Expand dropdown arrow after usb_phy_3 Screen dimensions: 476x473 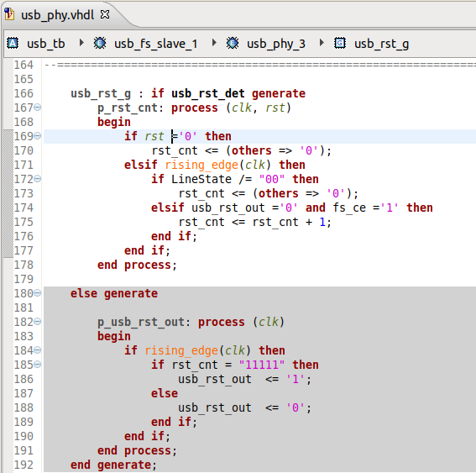point(322,43)
